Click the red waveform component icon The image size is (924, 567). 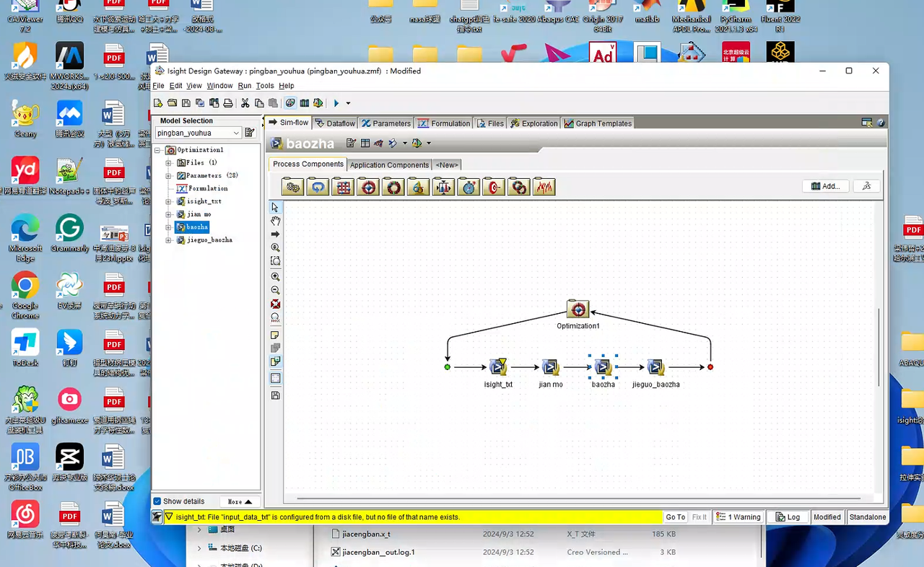pyautogui.click(x=544, y=187)
